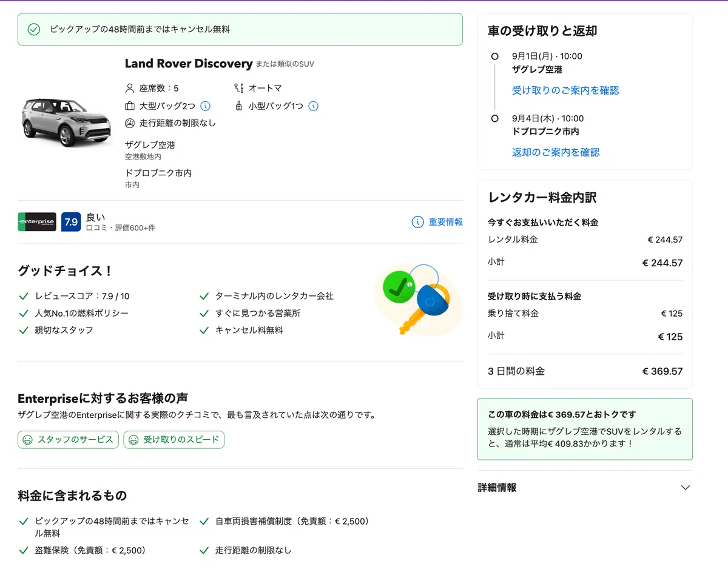The image size is (728, 572).
Task: Click the checkmark beside キャンセル料無料
Action: coord(204,331)
